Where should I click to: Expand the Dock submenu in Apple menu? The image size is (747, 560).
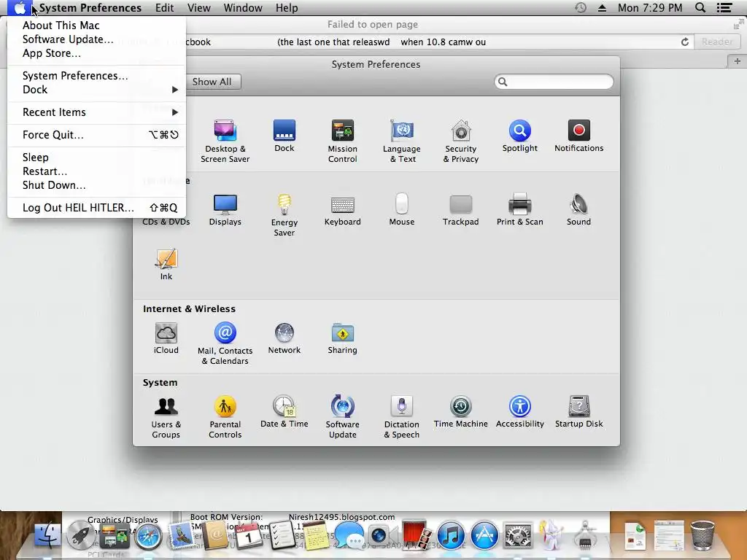[96, 90]
